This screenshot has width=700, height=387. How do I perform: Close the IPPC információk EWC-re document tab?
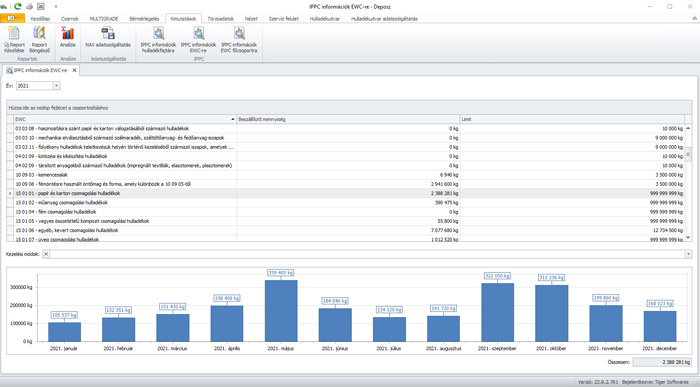(x=75, y=70)
